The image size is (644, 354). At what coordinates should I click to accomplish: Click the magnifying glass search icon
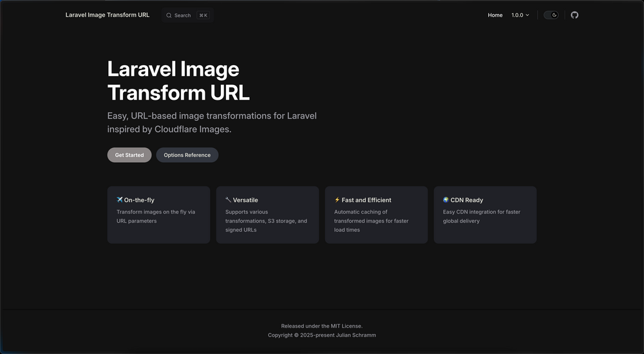(169, 15)
